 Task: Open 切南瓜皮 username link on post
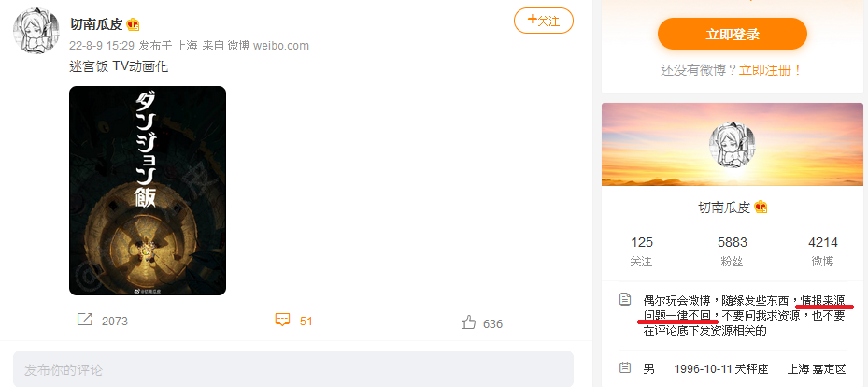click(x=95, y=23)
